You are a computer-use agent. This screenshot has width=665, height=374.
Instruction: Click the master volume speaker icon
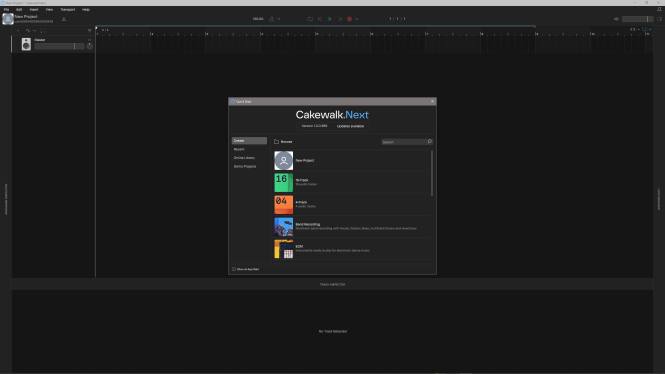click(616, 19)
